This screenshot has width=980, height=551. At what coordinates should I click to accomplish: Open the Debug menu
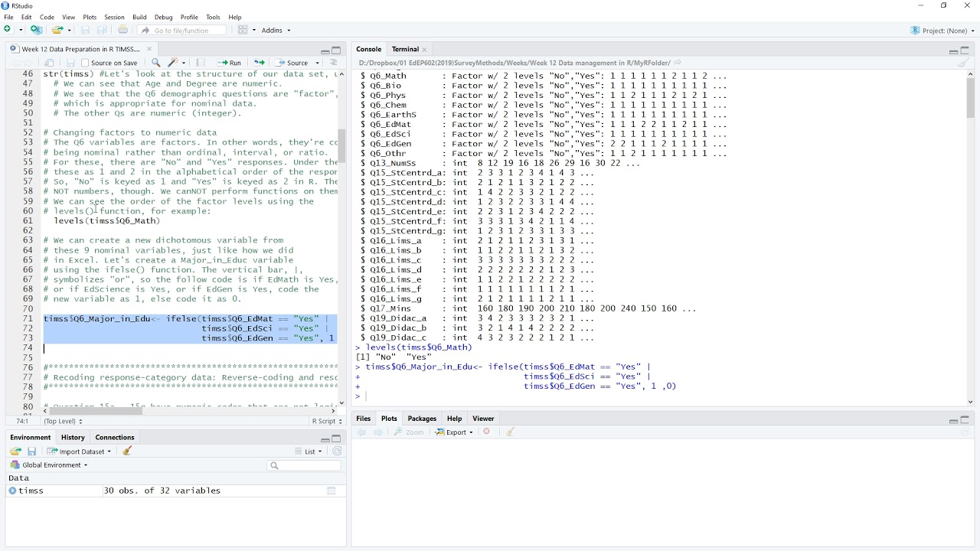(164, 17)
